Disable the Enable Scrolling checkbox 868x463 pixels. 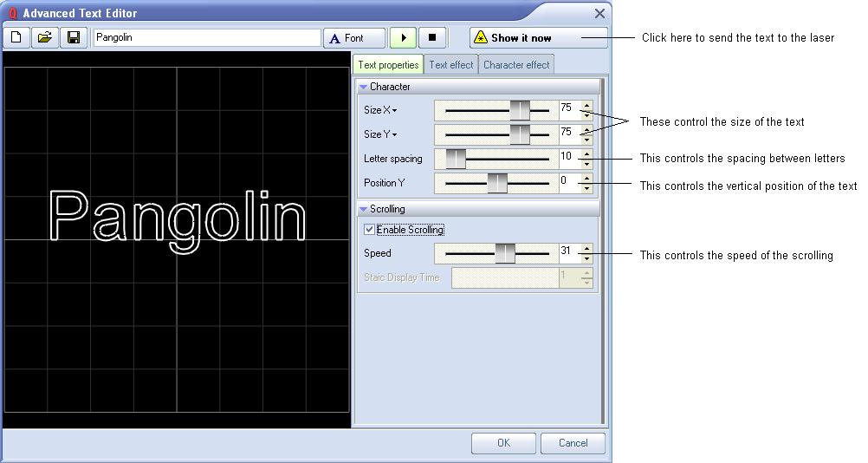click(x=370, y=230)
